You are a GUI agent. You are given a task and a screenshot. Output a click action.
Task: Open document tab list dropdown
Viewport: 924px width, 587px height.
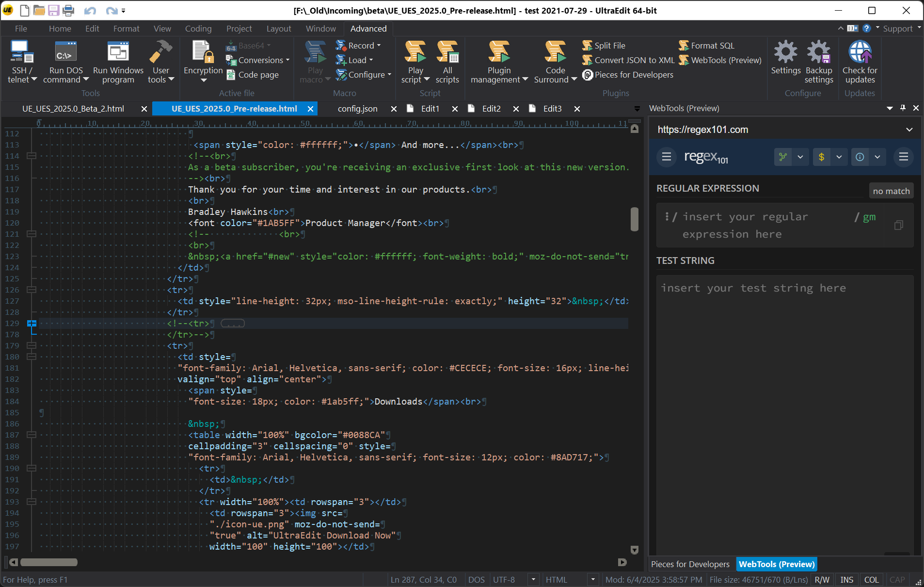637,109
